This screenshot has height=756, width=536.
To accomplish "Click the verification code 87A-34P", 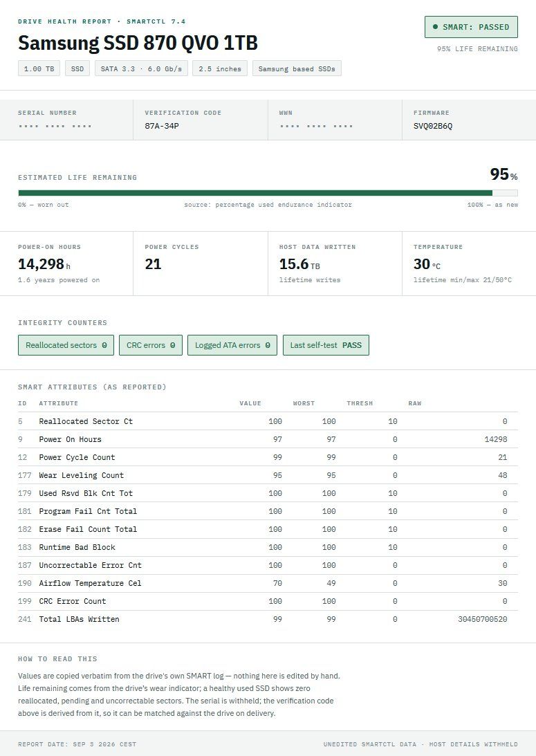I will pos(162,126).
